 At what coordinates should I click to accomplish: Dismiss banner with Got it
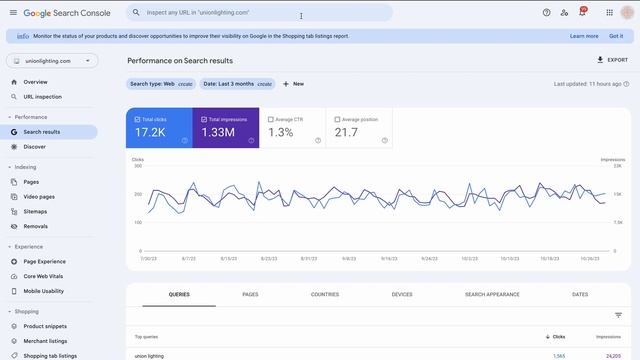[x=616, y=36]
